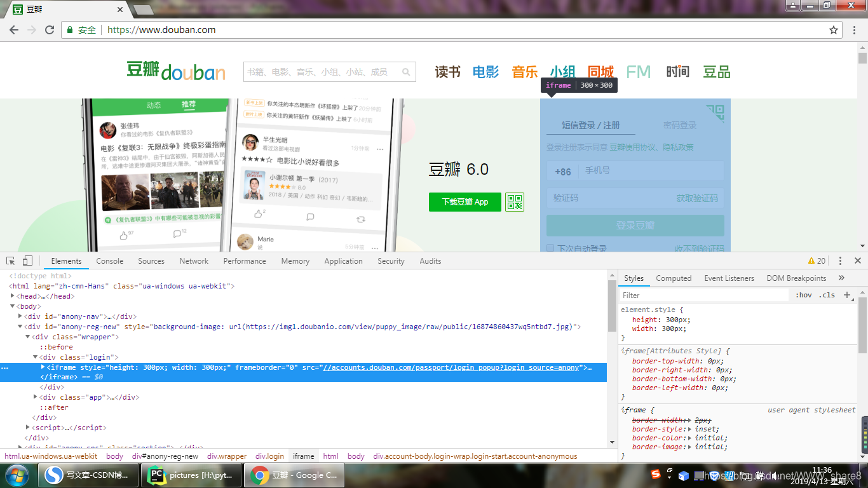The height and width of the screenshot is (488, 868).
Task: Click the Chrome new tab button
Action: pyautogui.click(x=144, y=10)
